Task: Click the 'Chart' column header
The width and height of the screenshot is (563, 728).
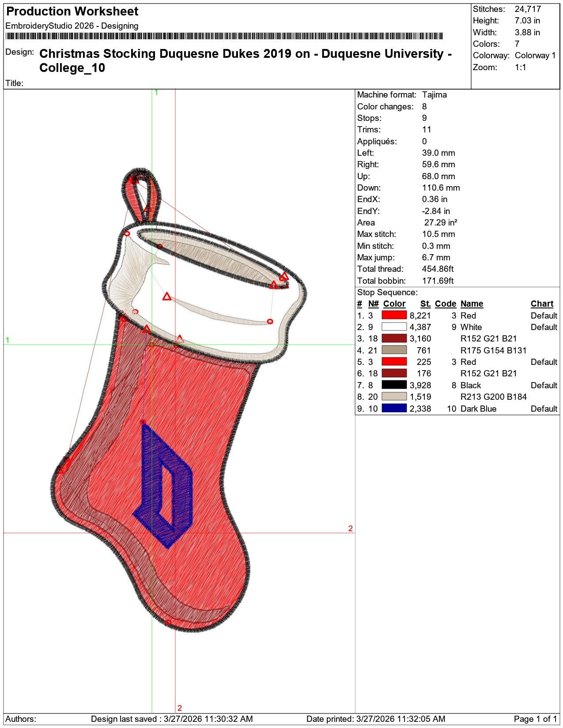Action: pos(542,304)
